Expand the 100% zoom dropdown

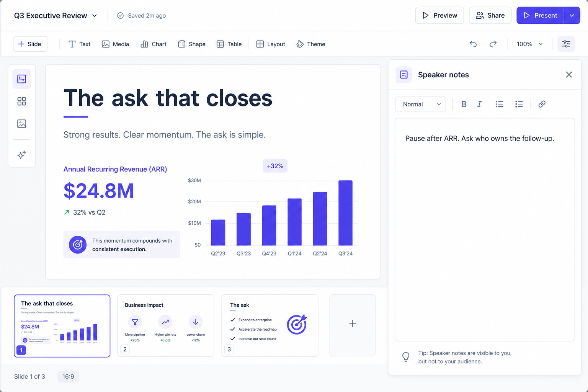[530, 44]
